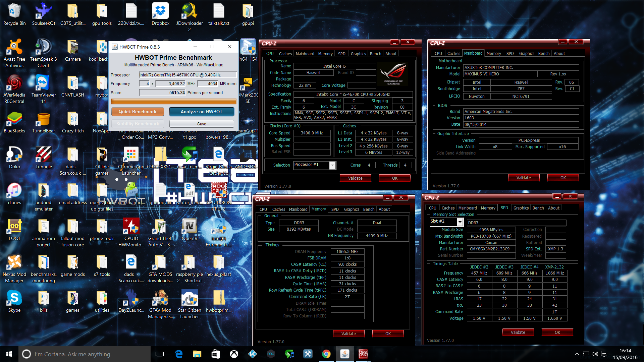This screenshot has width=644, height=362.
Task: Open the Action Center notification icon
Action: 604,354
